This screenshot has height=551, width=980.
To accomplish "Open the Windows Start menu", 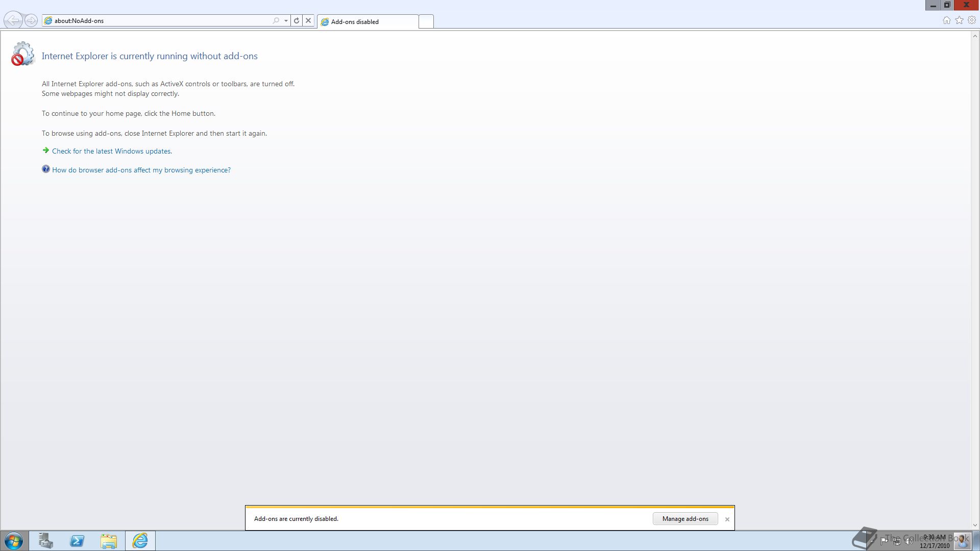I will (x=14, y=541).
